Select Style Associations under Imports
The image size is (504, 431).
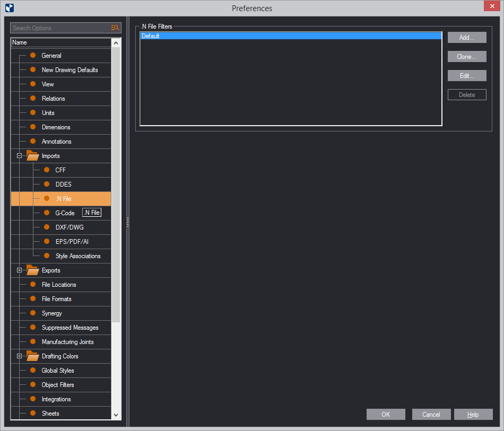pyautogui.click(x=78, y=256)
